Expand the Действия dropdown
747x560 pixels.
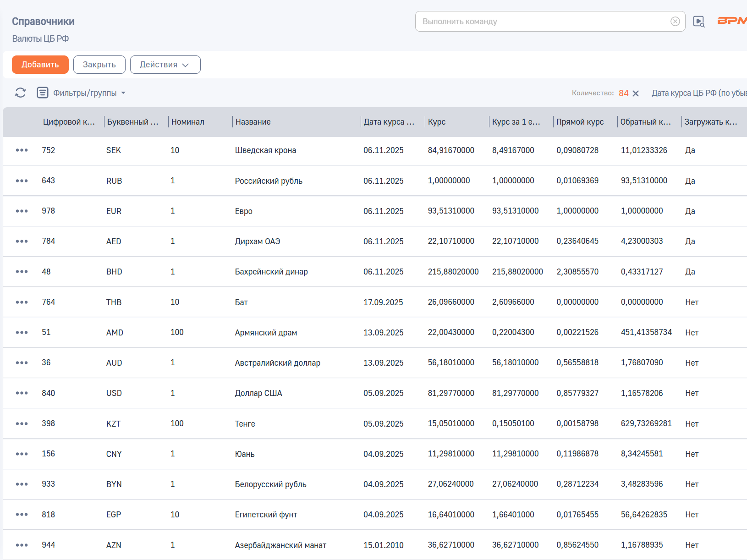(165, 65)
